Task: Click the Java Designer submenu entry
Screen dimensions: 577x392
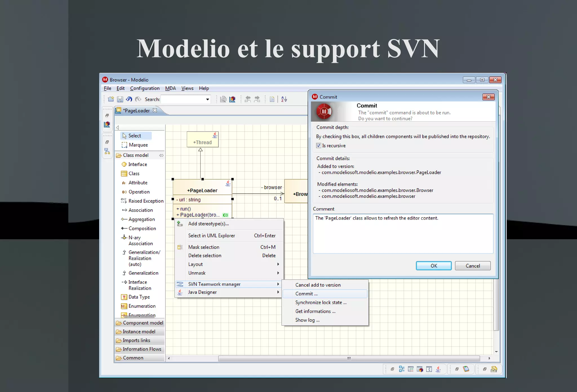Action: [x=229, y=293]
